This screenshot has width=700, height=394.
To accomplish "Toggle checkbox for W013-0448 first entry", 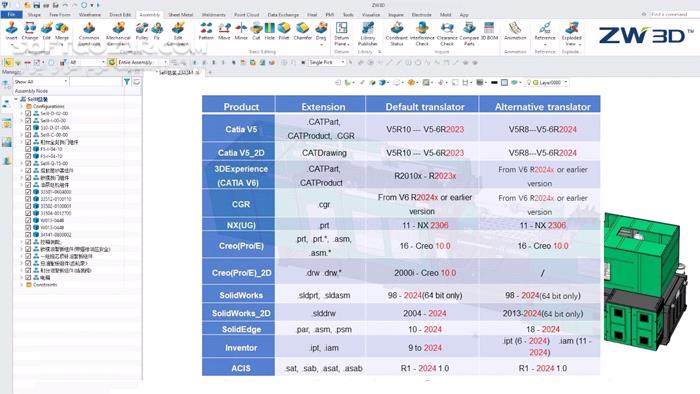I will [x=28, y=220].
